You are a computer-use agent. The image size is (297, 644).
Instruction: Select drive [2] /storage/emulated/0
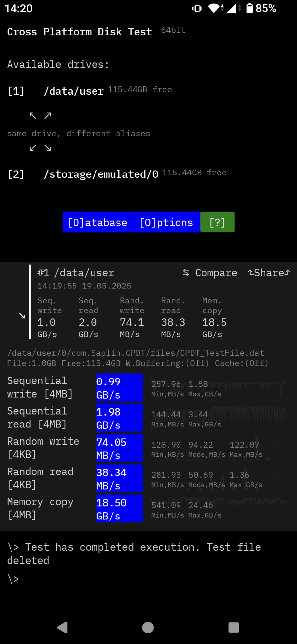[x=101, y=174]
